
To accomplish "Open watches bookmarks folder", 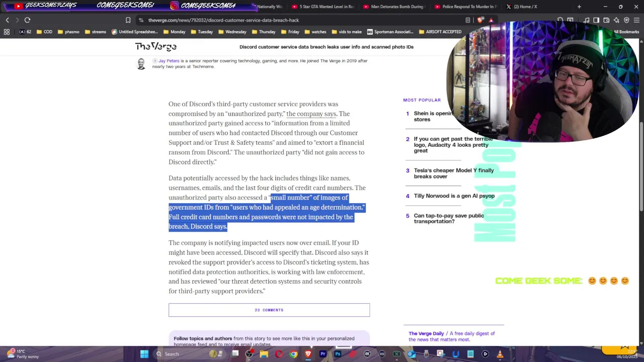I will pos(315,32).
